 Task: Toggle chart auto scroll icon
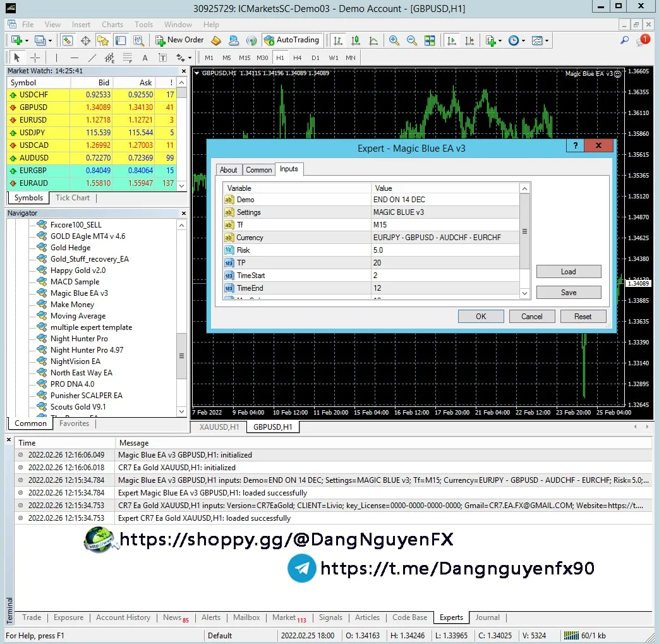[x=452, y=40]
